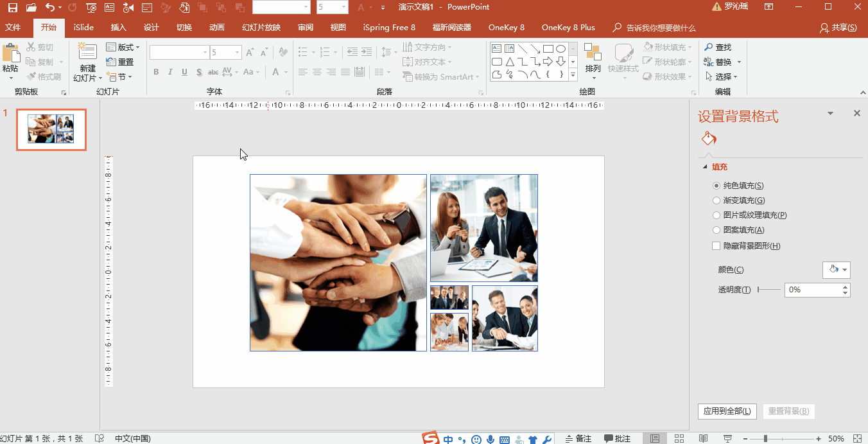Viewport: 868px width, 444px height.
Task: Open 备注 (Notes) in status bar
Action: (x=578, y=438)
